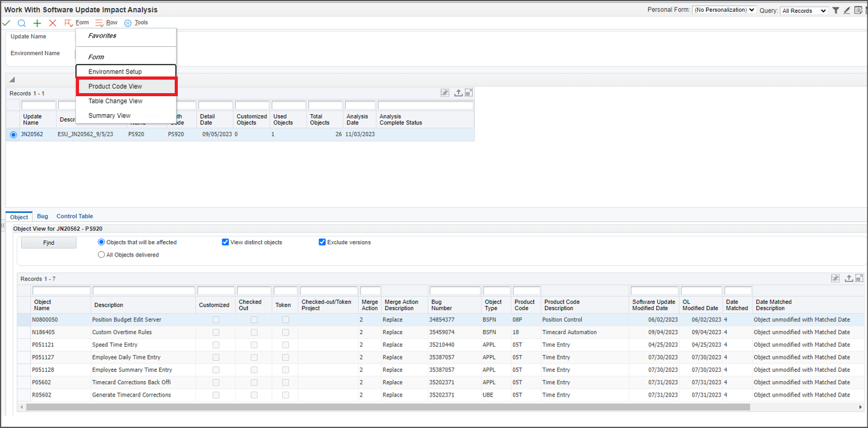This screenshot has width=868, height=428.
Task: Click the Tools gear icon
Action: 128,23
